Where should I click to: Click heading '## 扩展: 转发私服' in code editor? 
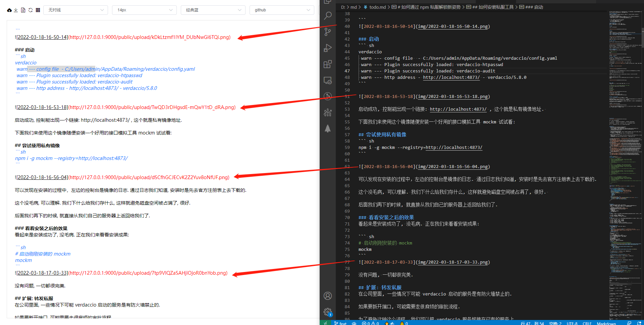click(380, 288)
